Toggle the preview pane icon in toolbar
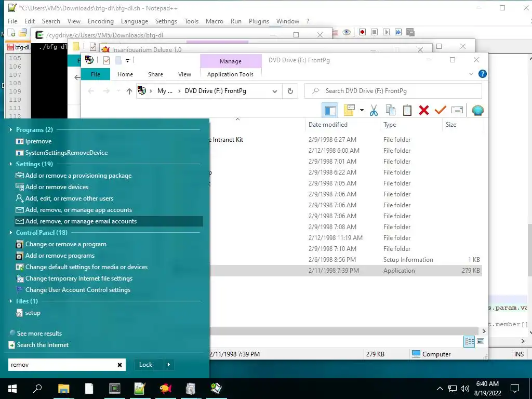This screenshot has width=532, height=399. point(330,110)
